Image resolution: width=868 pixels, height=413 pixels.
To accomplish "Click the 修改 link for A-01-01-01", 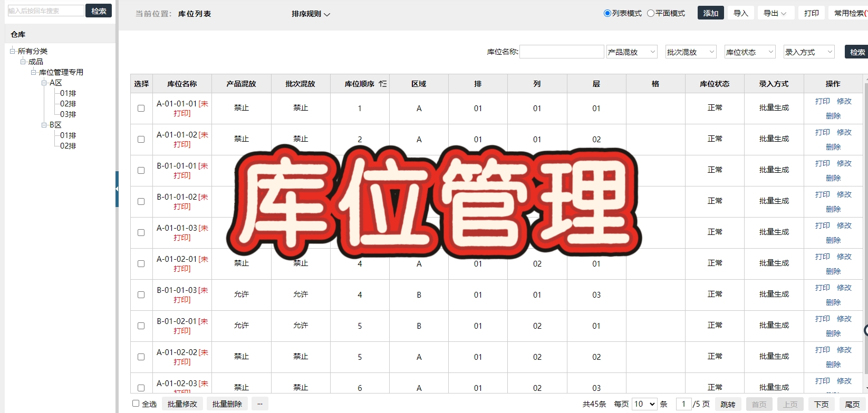I will [x=844, y=101].
